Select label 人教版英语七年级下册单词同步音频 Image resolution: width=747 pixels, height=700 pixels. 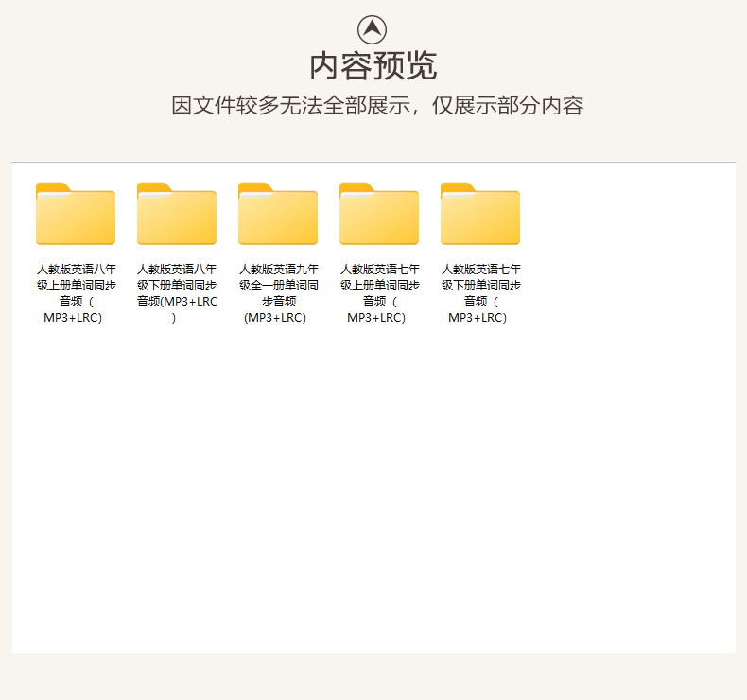coord(480,293)
